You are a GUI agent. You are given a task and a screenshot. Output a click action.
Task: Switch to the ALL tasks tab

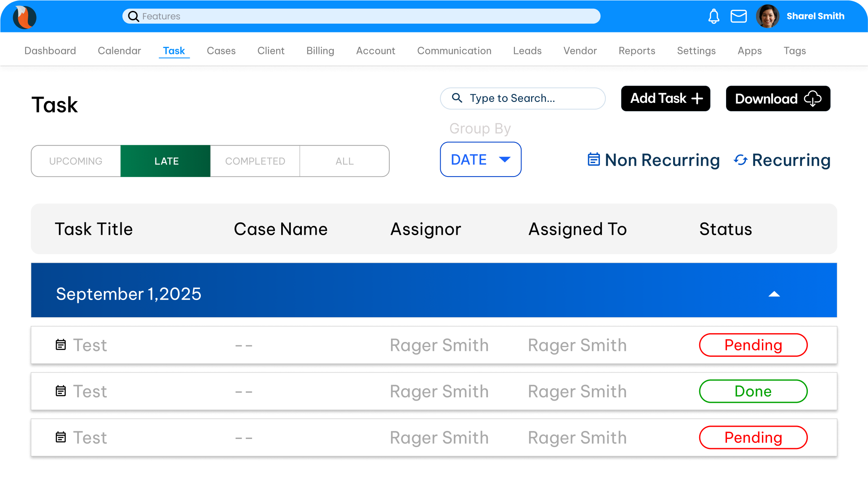[344, 161]
